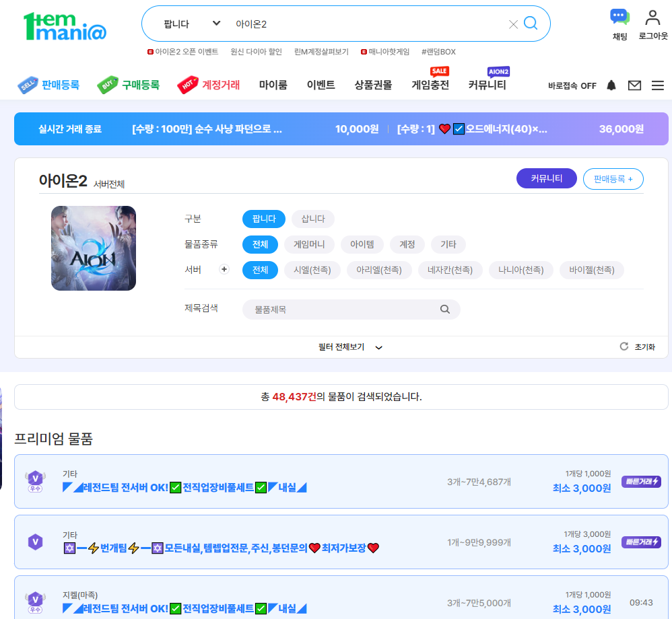Select 나니아(천족) server
Screen dimensions: 672x619
521,270
